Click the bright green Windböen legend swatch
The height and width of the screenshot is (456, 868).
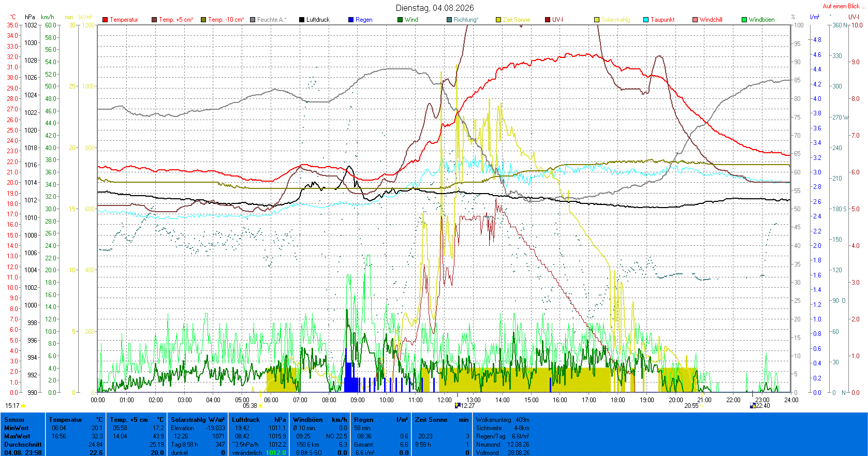(744, 20)
